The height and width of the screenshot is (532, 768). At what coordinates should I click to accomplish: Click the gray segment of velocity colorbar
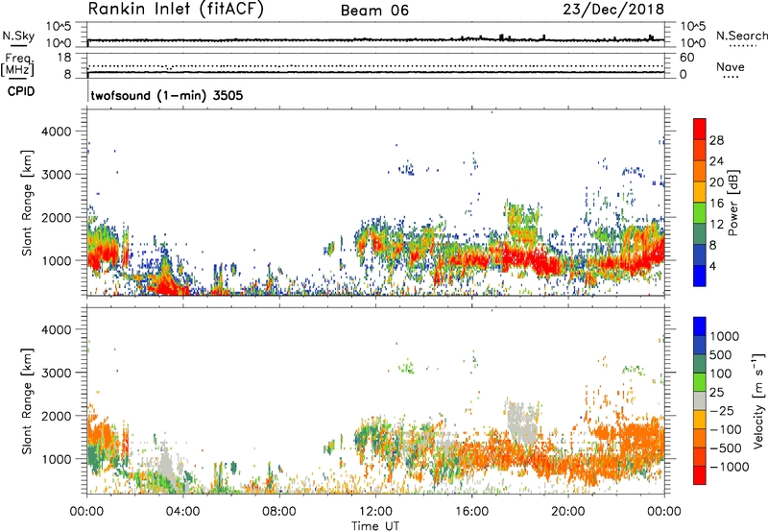tap(700, 400)
